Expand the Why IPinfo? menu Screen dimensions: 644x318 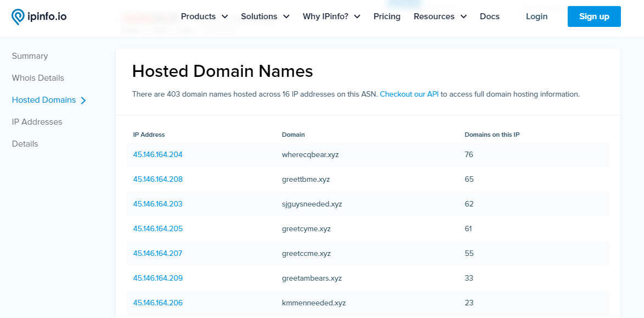click(x=331, y=16)
